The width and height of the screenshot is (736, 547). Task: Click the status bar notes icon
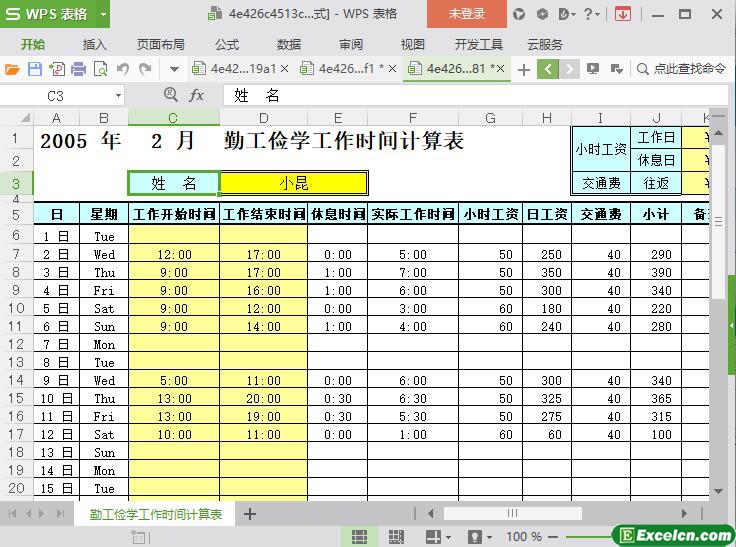tap(139, 537)
